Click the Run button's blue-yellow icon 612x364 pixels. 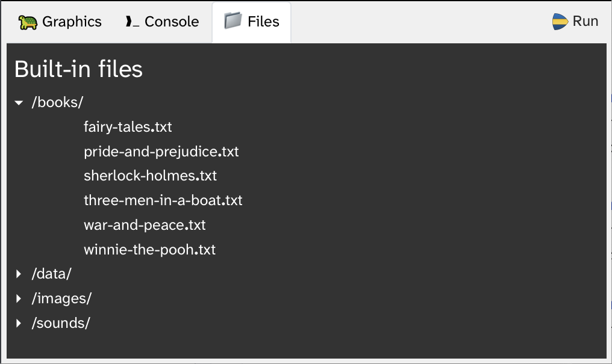point(560,22)
